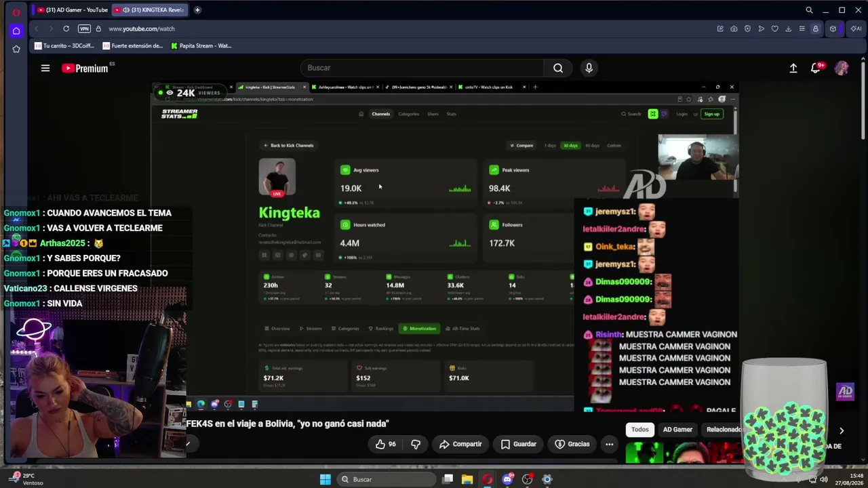Open the Opera sidebar bookmarks star
Image resolution: width=868 pixels, height=488 pixels.
16,49
